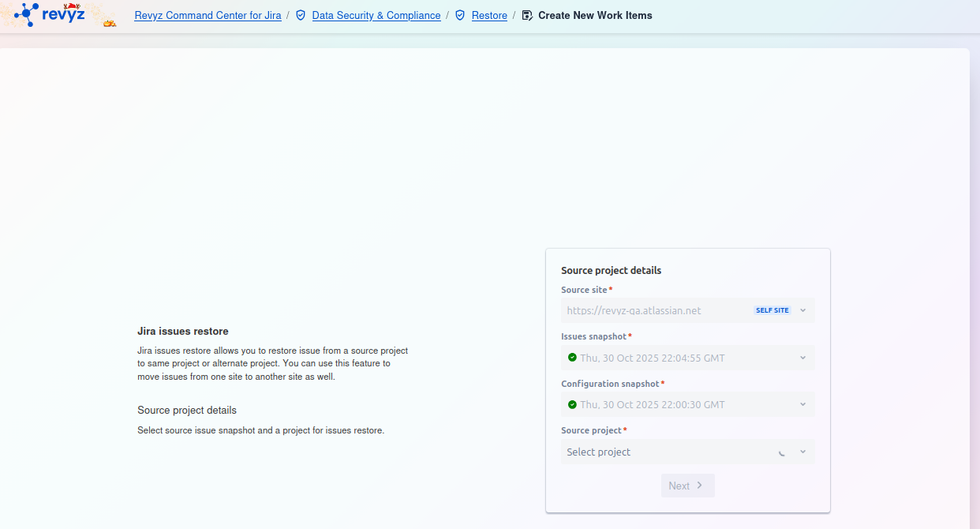
Task: Click the source site URL text field
Action: (x=634, y=310)
